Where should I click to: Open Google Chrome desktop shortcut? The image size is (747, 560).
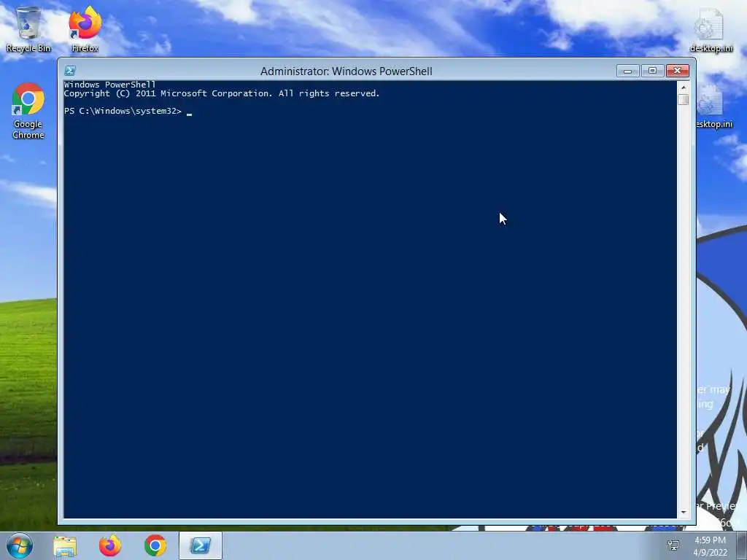tap(28, 111)
